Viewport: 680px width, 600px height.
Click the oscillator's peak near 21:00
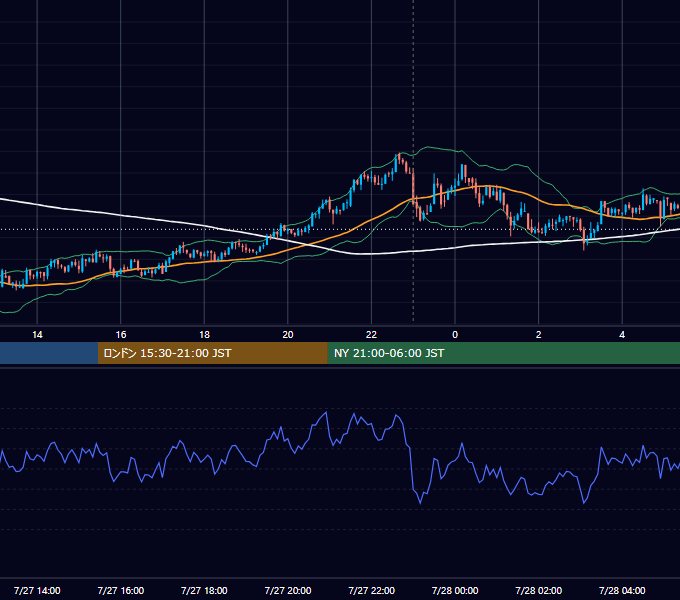[x=326, y=413]
